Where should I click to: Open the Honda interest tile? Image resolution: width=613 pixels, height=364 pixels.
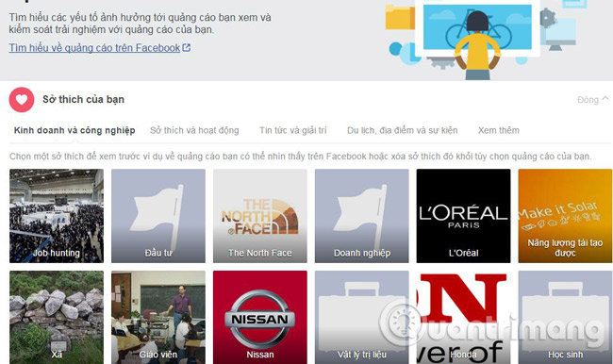pos(463,317)
